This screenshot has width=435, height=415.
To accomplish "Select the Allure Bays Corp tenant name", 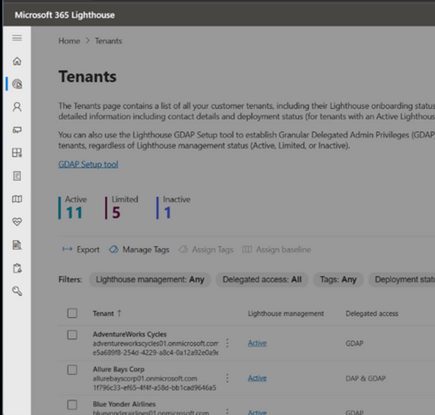I will (118, 369).
